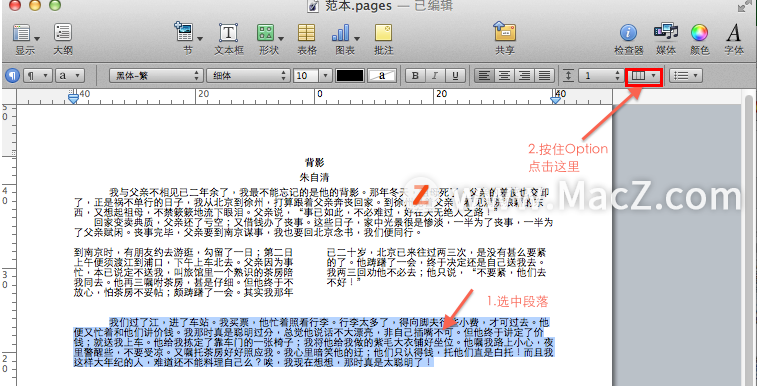Center align the text
Viewport: 761px width, 390px height.
[x=504, y=76]
